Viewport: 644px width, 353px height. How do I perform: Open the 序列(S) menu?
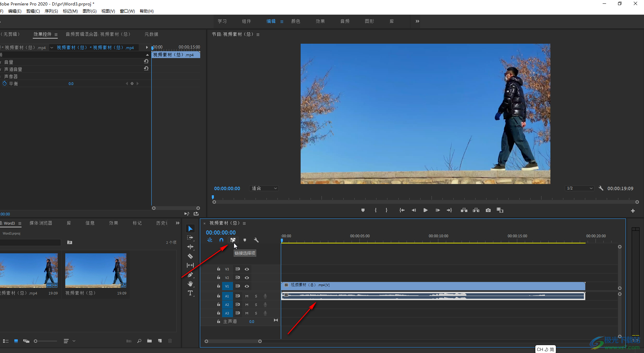[x=51, y=11]
